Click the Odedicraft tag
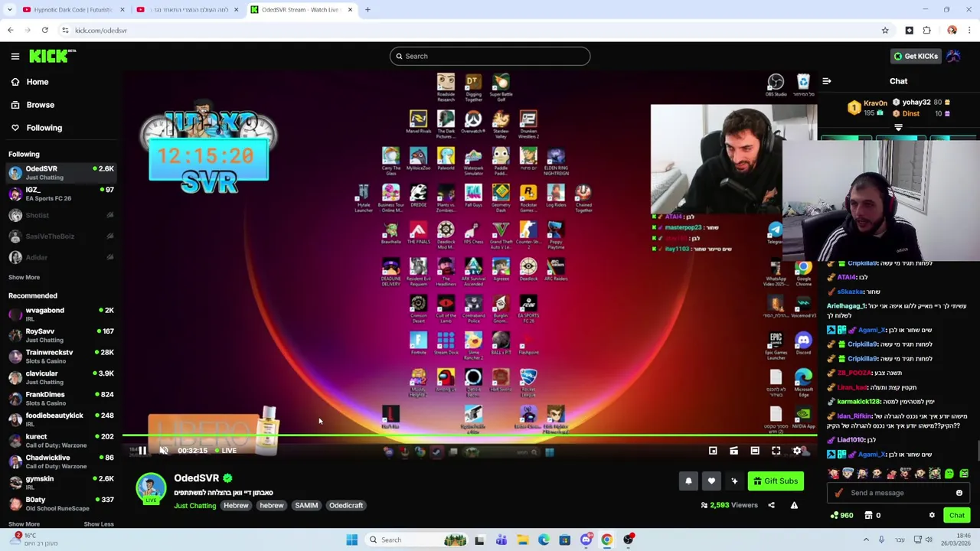 coord(346,506)
